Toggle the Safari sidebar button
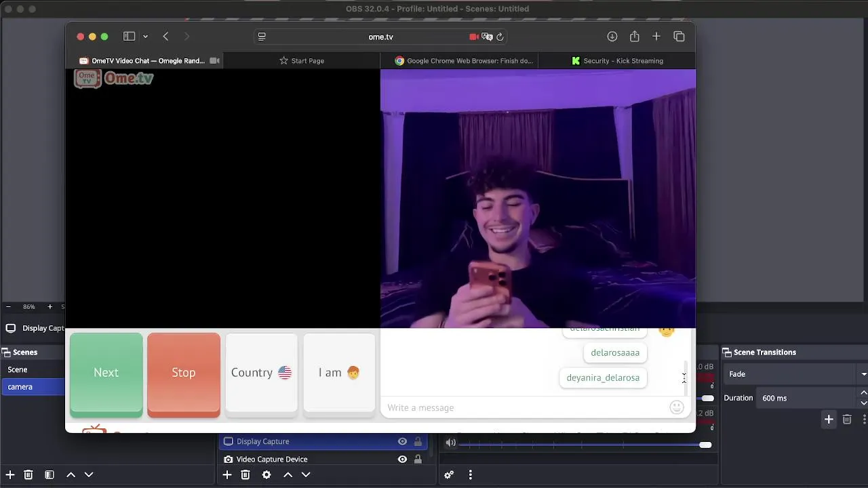Viewport: 868px width, 488px height. (x=129, y=37)
